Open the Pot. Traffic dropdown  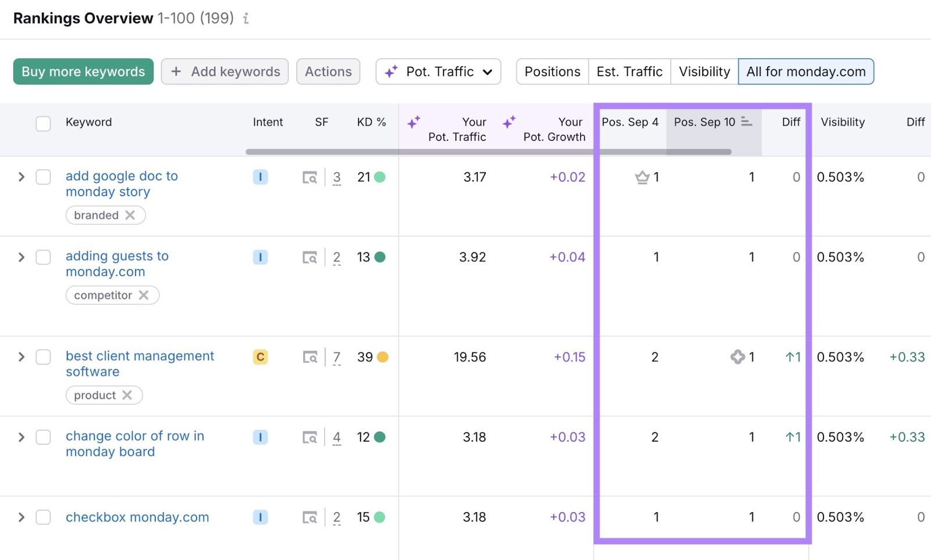[438, 72]
